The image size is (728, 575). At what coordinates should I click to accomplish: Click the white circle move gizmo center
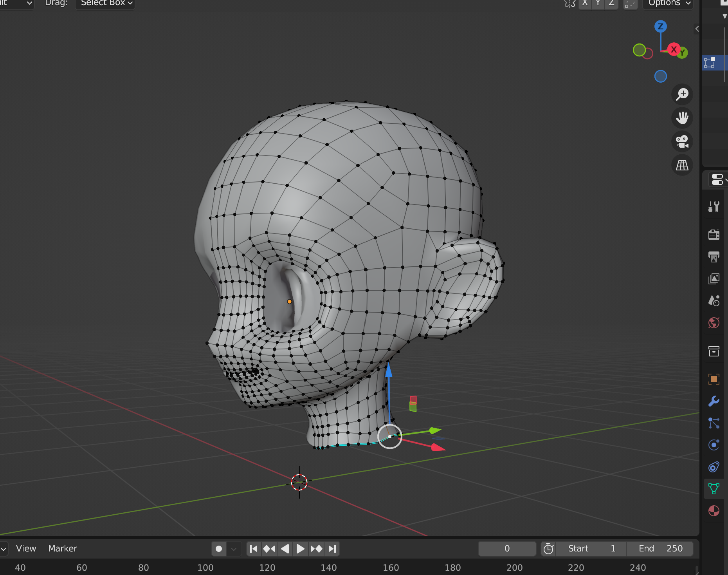coord(390,436)
